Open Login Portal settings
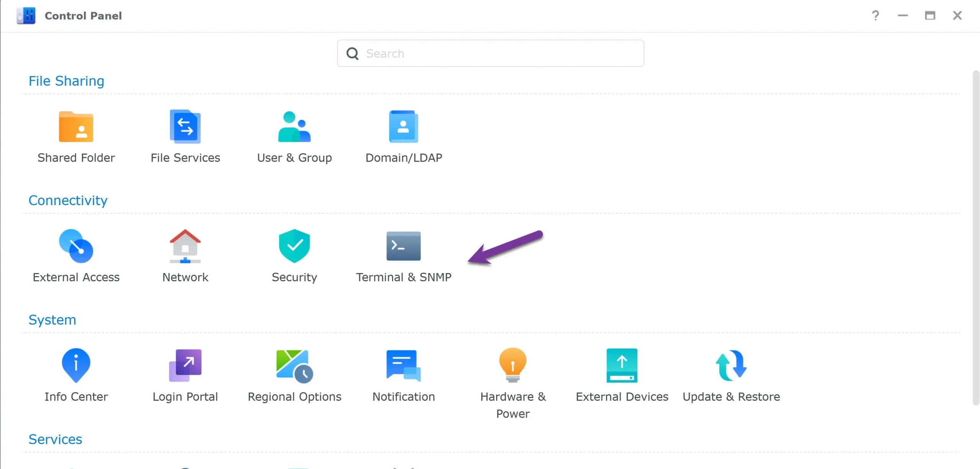This screenshot has width=980, height=469. pos(185,366)
